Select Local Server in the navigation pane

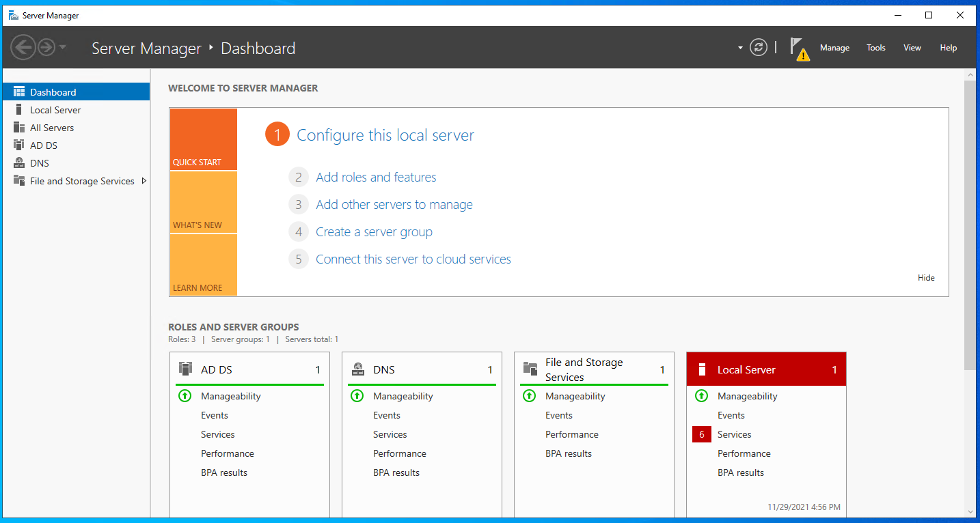click(x=76, y=110)
